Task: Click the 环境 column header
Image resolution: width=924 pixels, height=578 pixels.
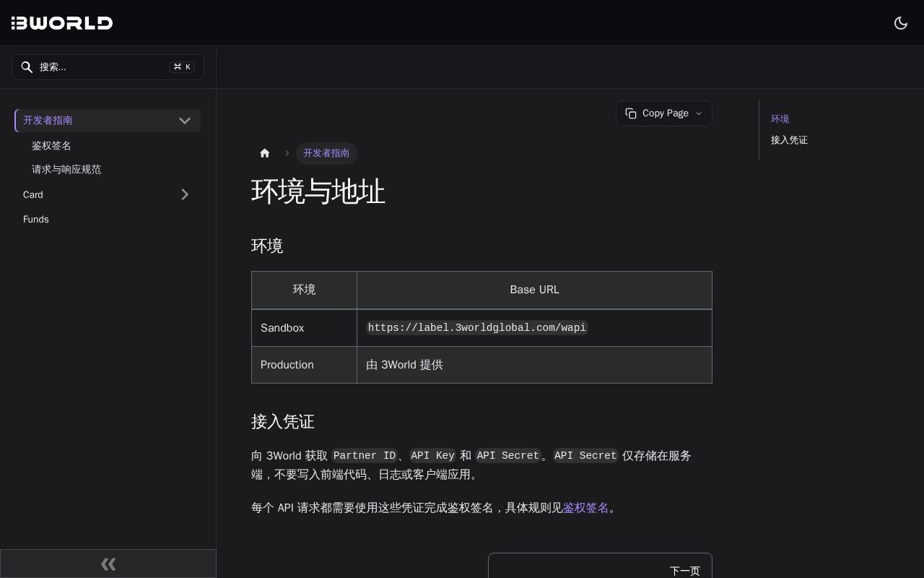Action: pyautogui.click(x=304, y=290)
